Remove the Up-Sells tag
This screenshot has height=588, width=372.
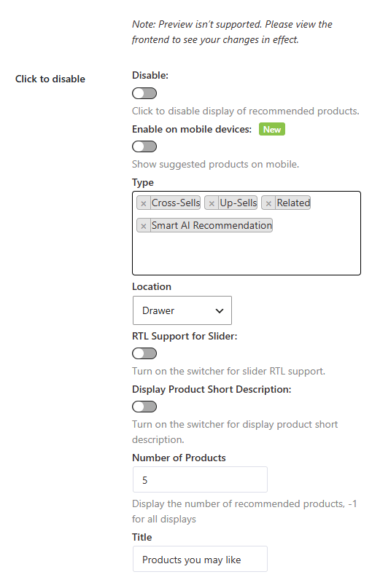pos(212,203)
